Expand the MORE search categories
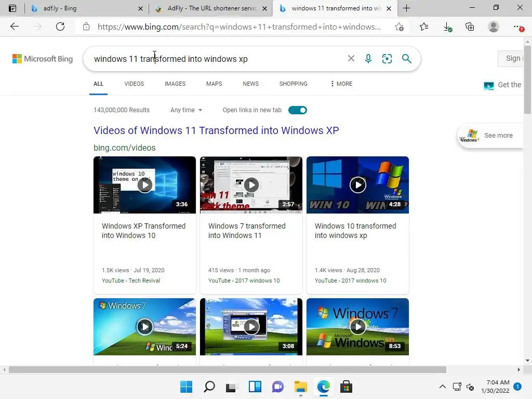This screenshot has width=532, height=399. pyautogui.click(x=341, y=84)
